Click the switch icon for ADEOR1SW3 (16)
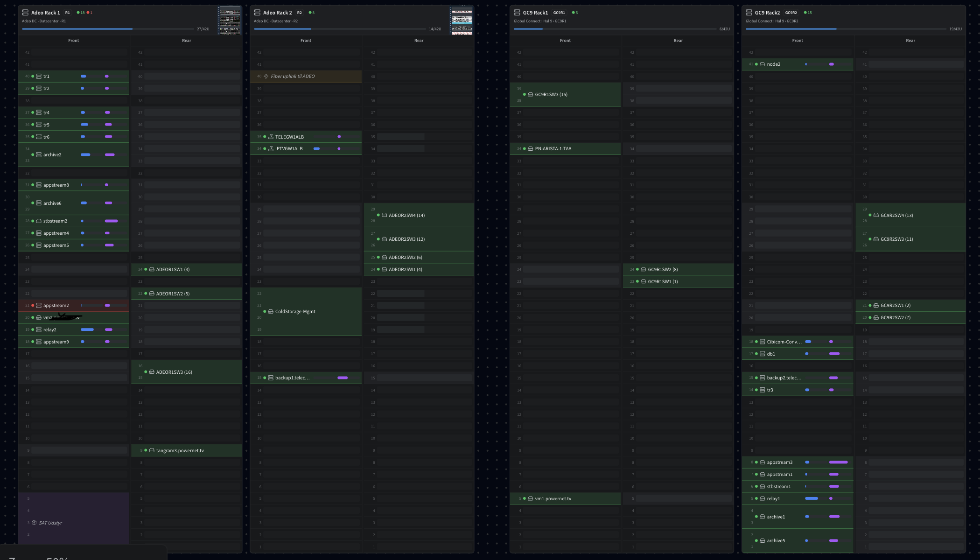Screen dimensions: 980x560 click(152, 372)
